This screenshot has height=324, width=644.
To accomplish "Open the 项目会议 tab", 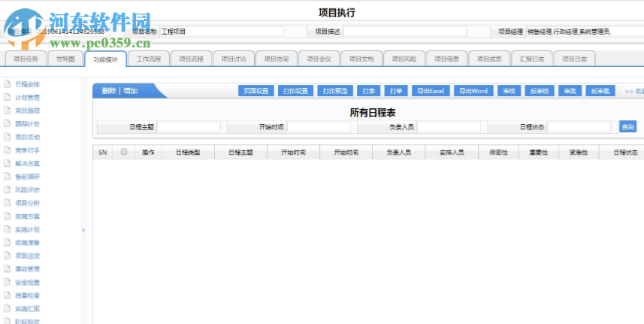I will (x=319, y=59).
